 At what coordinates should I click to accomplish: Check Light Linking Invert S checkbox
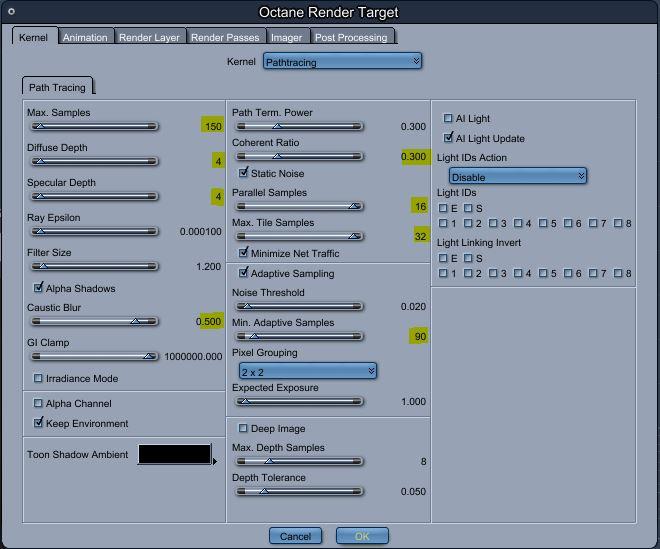[x=468, y=258]
